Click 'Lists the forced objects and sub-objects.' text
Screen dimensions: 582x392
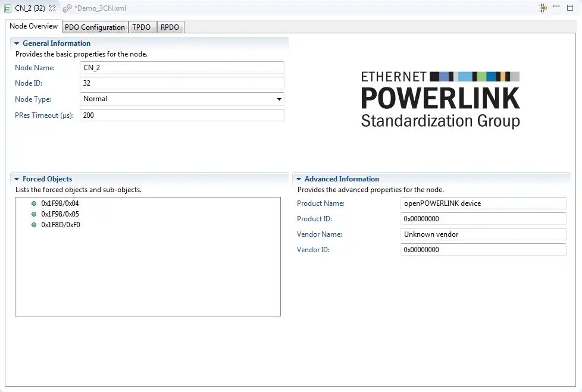point(79,190)
